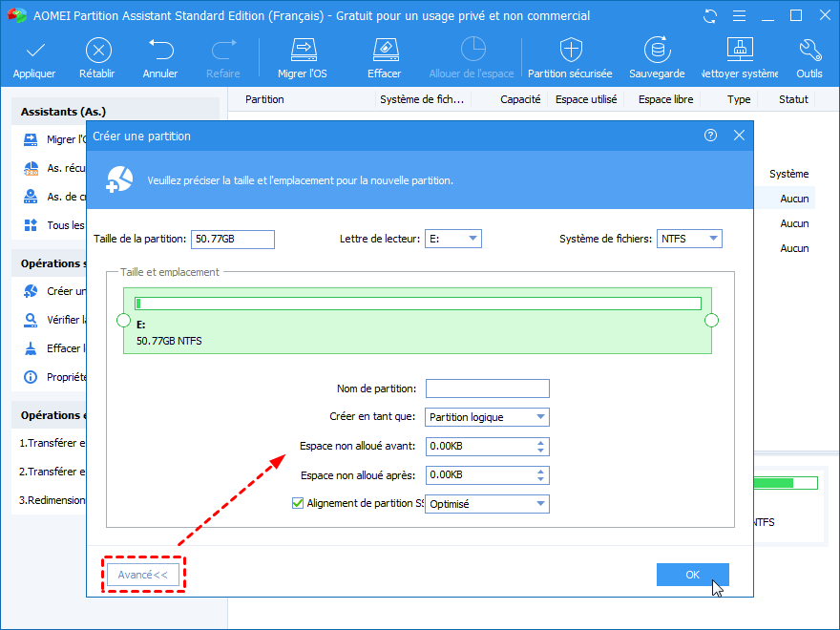Open the hamburger menu in title bar
The height and width of the screenshot is (630, 840).
click(739, 16)
